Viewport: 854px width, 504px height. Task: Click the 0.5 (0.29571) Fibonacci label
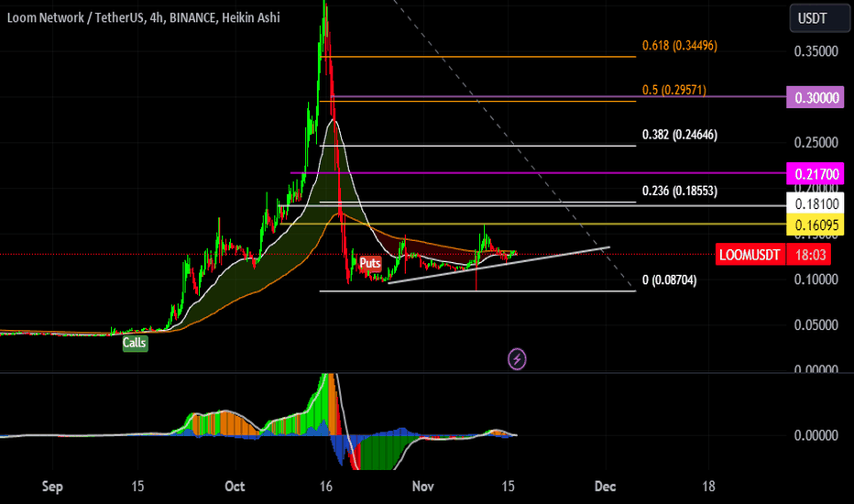[x=674, y=90]
